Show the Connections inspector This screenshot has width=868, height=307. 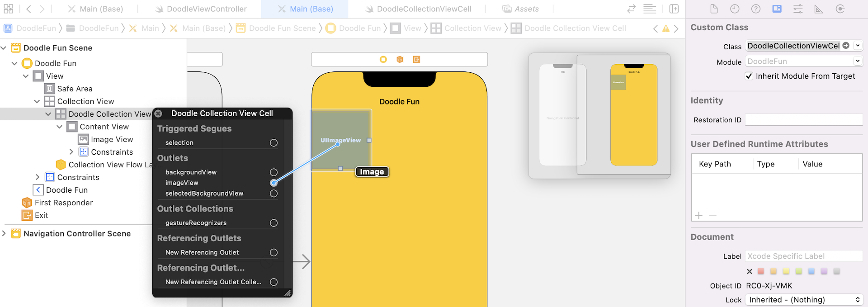(840, 9)
